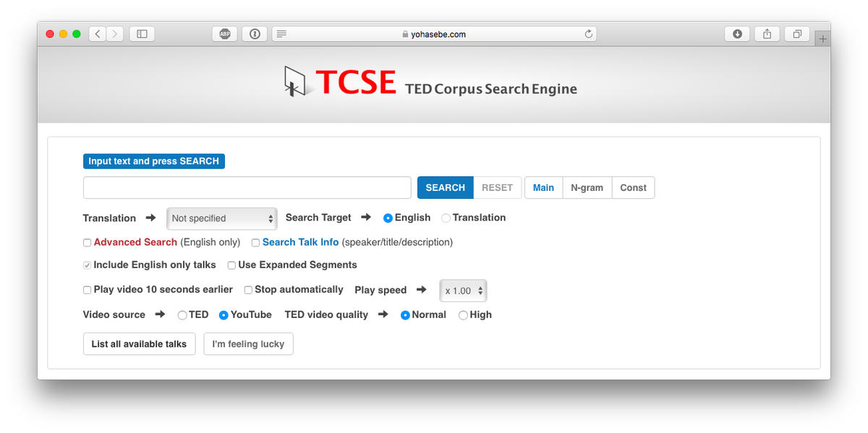Open the Share menu icon
The image size is (868, 433).
(767, 34)
